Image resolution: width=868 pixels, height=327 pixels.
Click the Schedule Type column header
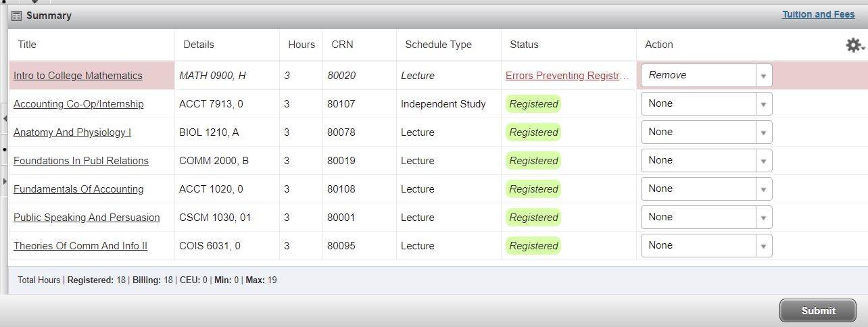(x=438, y=45)
